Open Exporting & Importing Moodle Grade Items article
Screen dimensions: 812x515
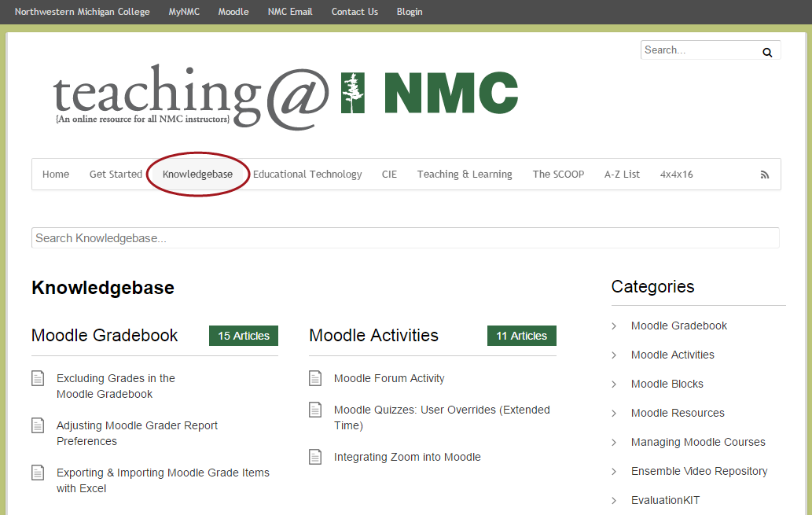point(163,480)
